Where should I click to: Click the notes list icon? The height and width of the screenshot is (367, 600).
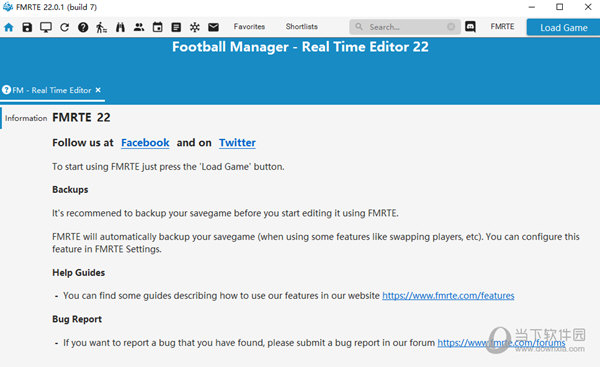176,27
